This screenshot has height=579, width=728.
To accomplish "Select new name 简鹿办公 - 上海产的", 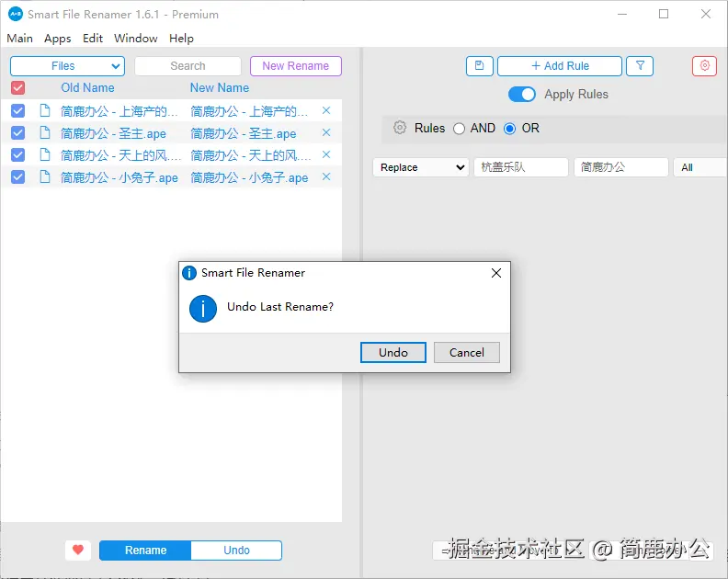I will pos(249,111).
